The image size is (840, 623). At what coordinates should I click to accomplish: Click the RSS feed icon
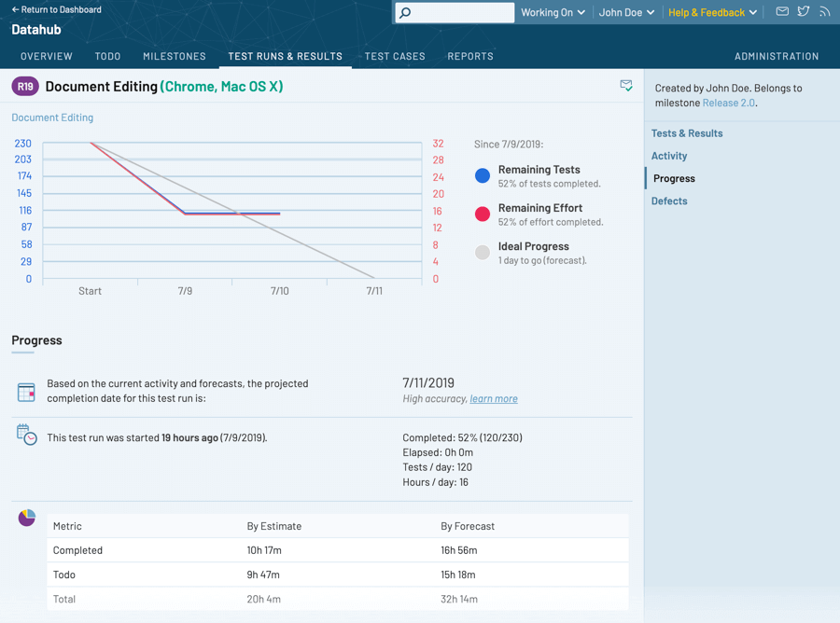pos(824,12)
